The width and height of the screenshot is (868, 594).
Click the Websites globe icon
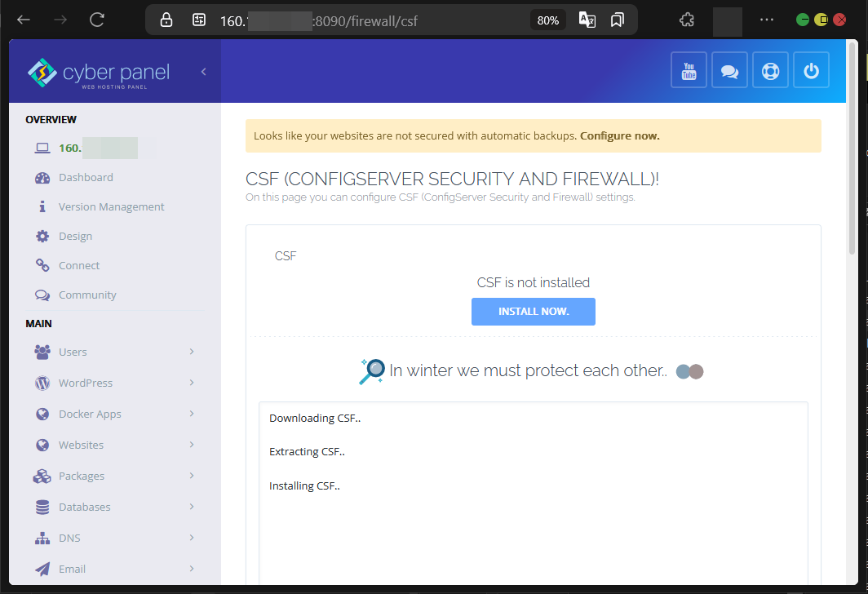[42, 445]
